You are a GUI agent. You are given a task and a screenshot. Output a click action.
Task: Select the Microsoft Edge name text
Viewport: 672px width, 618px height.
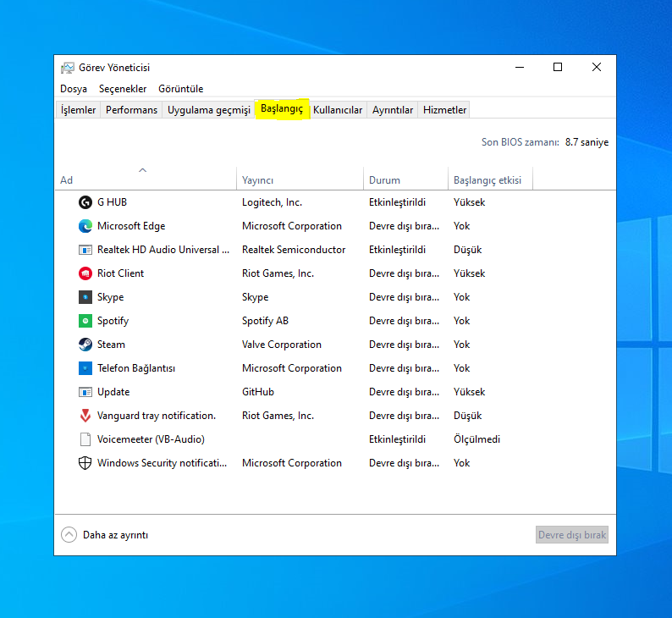(x=131, y=226)
